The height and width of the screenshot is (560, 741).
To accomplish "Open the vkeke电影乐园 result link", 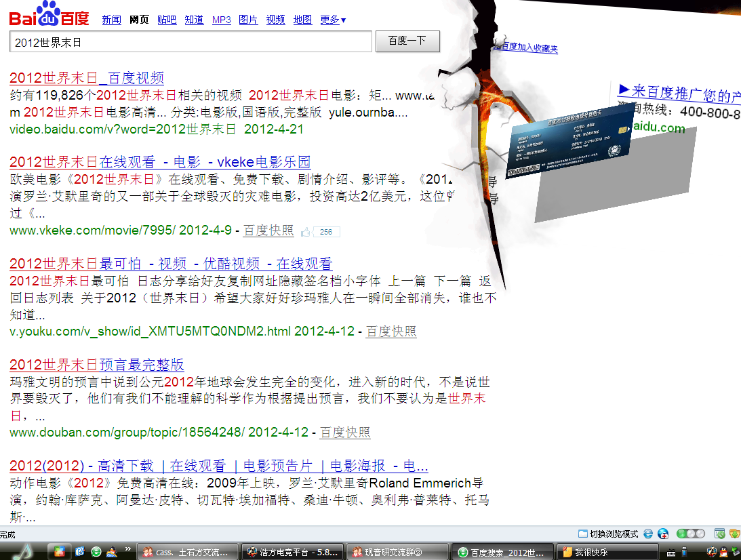I will (160, 161).
